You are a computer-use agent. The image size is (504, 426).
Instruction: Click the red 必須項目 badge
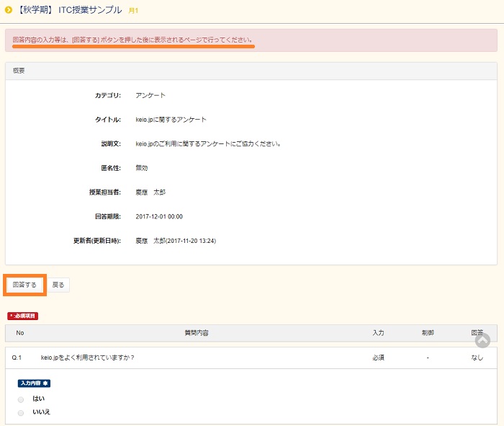pyautogui.click(x=22, y=316)
